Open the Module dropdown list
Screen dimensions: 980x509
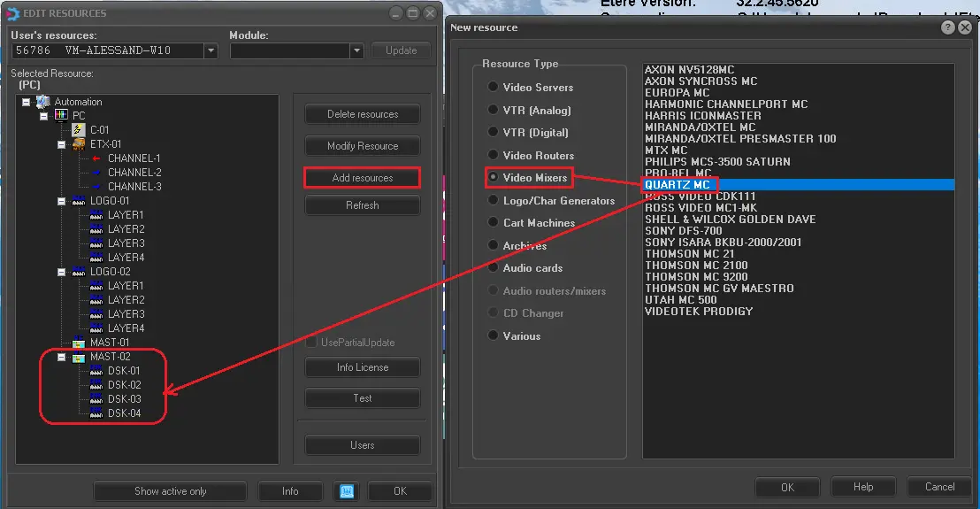(356, 51)
